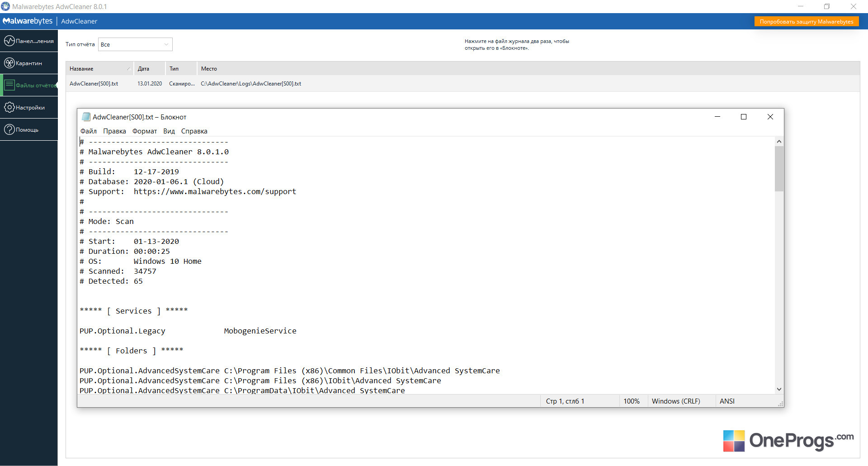Click AdwCleaner app icon in title bar

tap(5, 6)
